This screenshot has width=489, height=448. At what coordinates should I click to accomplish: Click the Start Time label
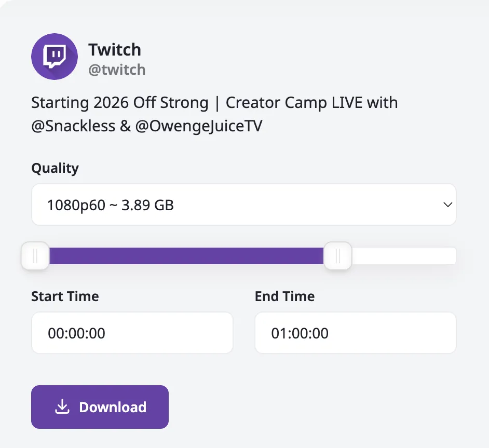pos(65,296)
